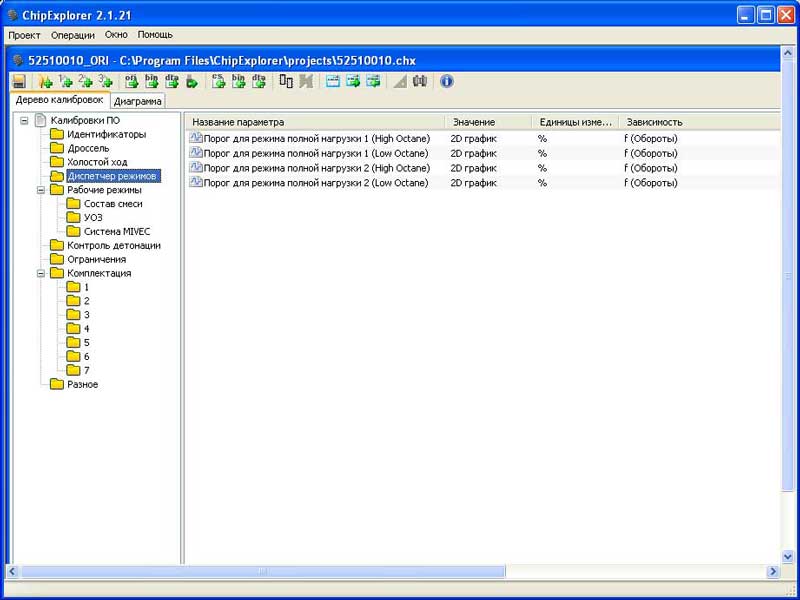Collapse the Комплектация tree branch
This screenshot has width=800, height=600.
(x=41, y=273)
